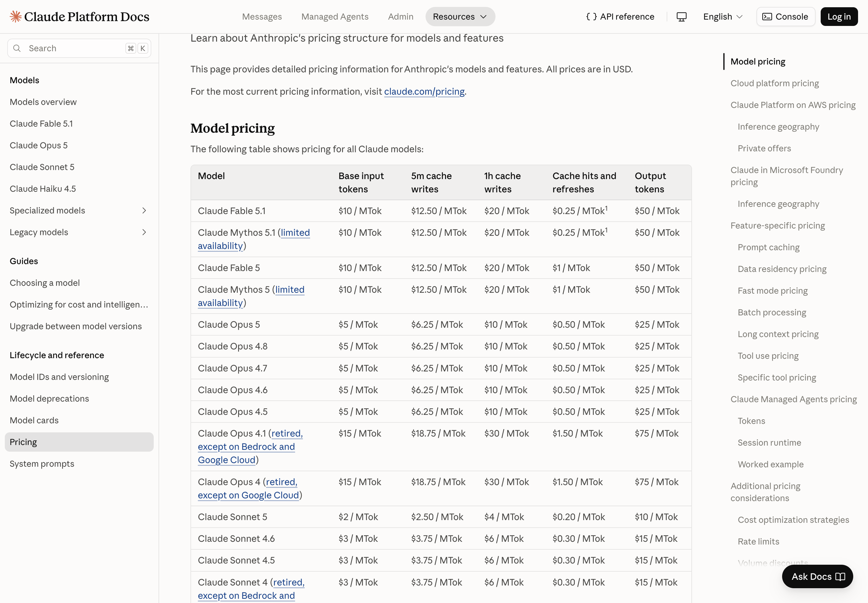Jump to Batch processing section
Screen dimensions: 868x603
tap(772, 312)
